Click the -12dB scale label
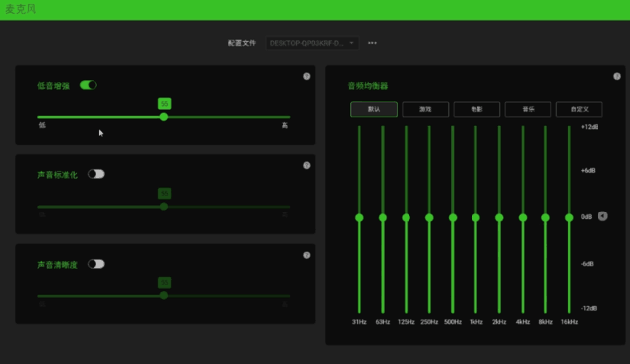 589,308
